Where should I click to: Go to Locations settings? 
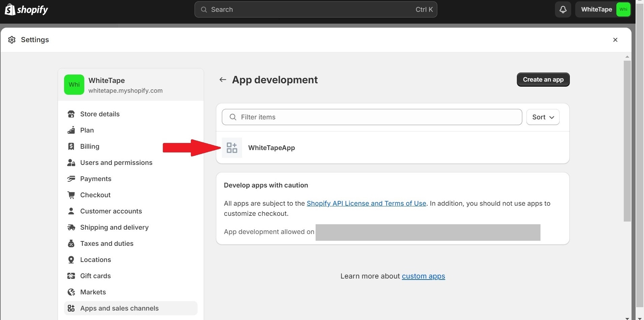tap(130, 260)
